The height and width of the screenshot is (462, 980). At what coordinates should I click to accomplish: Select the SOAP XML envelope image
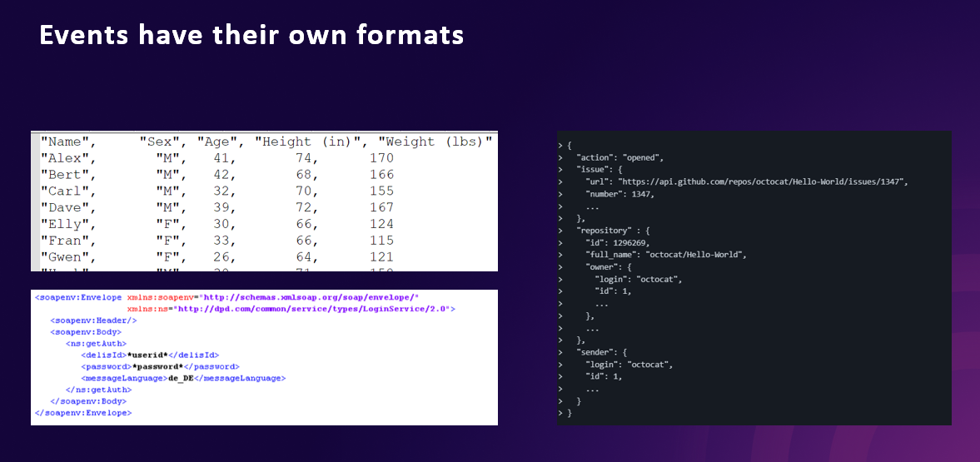(265, 357)
